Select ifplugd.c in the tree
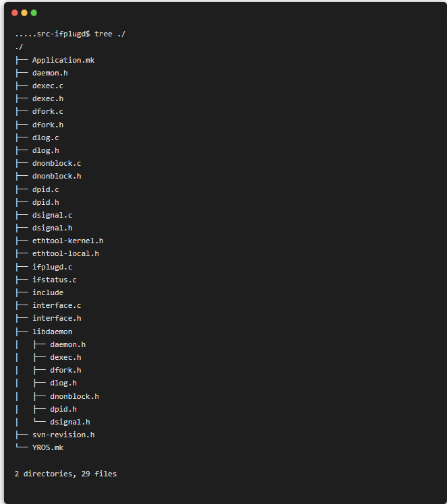Image resolution: width=447 pixels, height=504 pixels. point(52,267)
